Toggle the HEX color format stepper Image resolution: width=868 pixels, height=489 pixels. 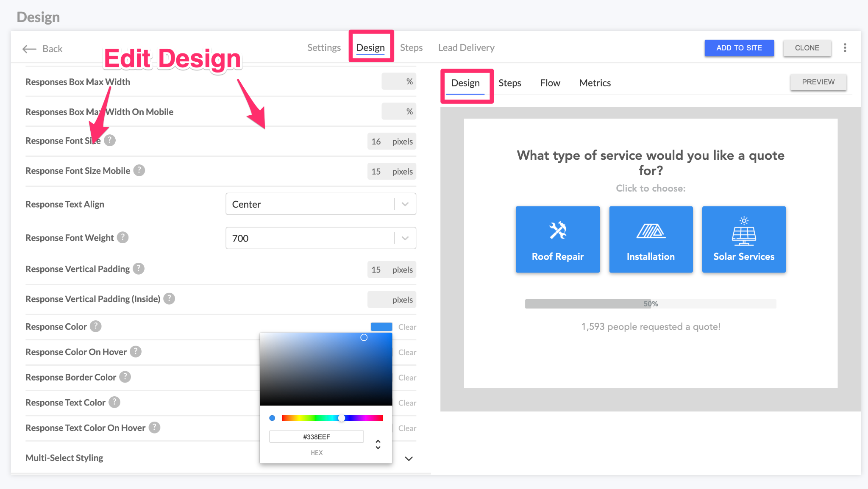pos(378,444)
